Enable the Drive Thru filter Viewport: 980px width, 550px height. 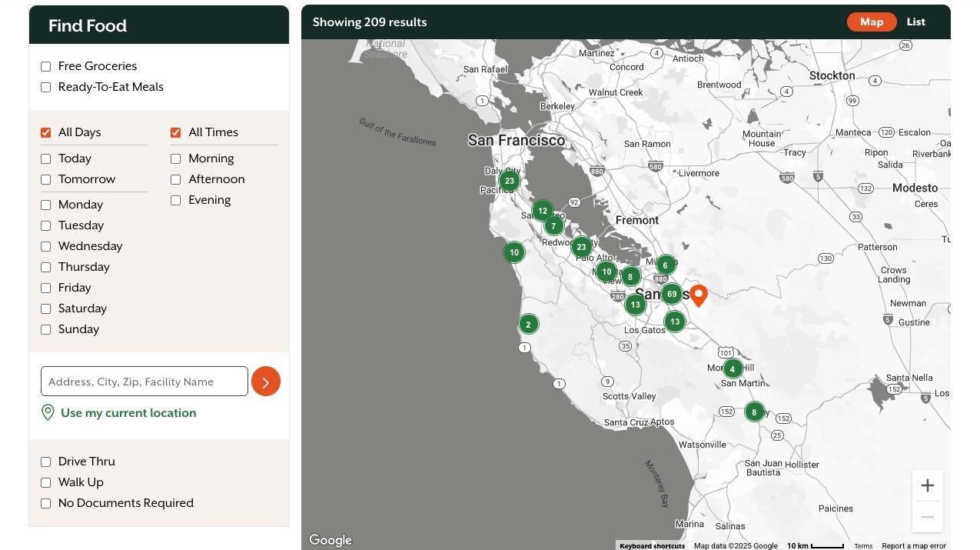(46, 462)
